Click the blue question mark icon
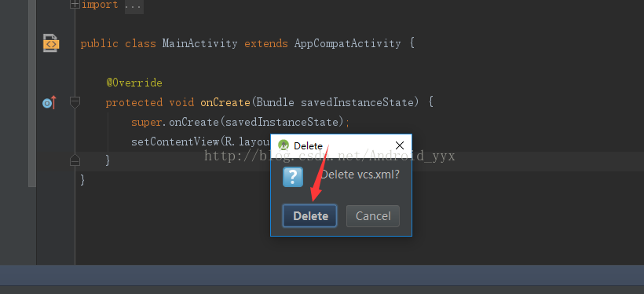Image resolution: width=644 pixels, height=294 pixels. click(293, 177)
